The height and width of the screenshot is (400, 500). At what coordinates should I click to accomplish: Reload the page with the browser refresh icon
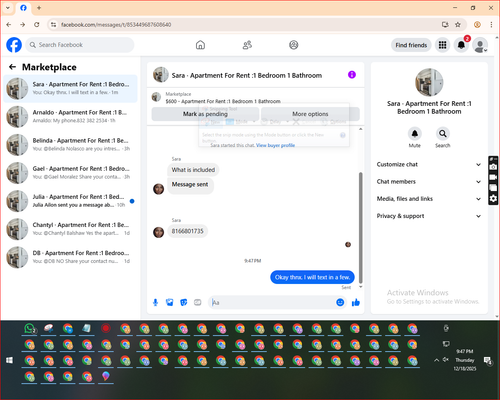[x=37, y=25]
